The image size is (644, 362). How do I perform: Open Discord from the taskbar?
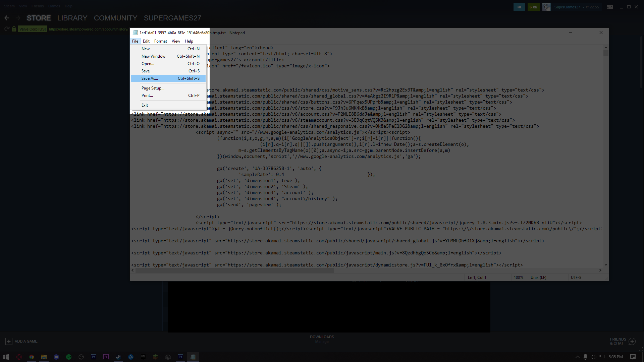[x=56, y=357]
